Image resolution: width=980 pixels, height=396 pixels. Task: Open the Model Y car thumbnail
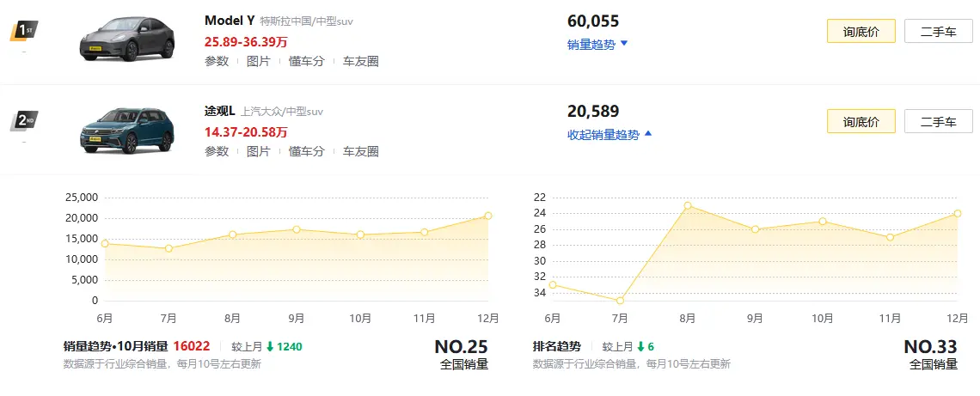tap(126, 39)
